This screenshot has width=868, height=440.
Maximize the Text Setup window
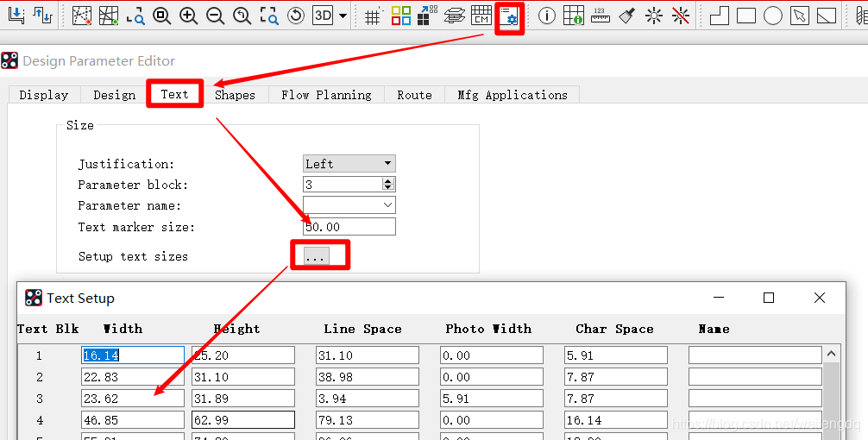769,298
